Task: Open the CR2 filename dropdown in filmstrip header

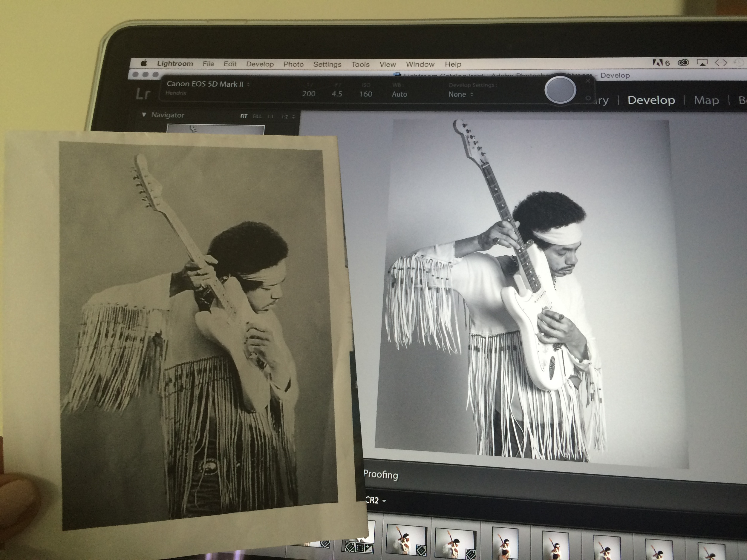Action: pos(376,500)
